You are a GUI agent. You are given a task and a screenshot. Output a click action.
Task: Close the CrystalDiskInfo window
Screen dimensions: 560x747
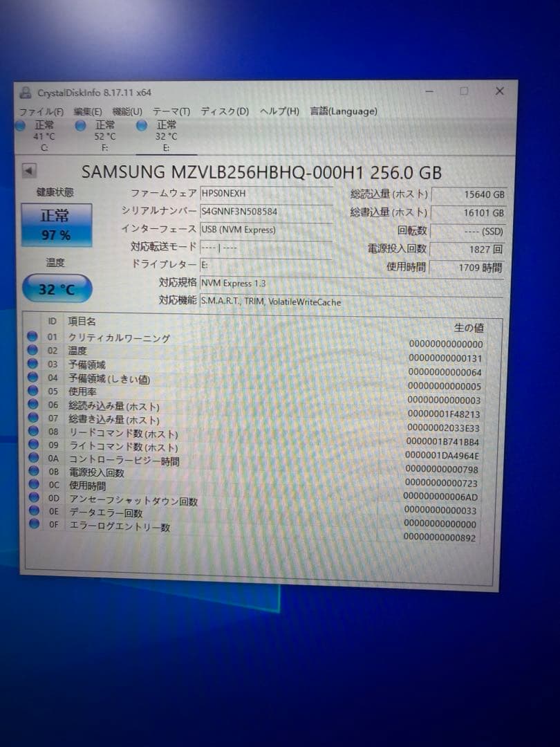[500, 91]
